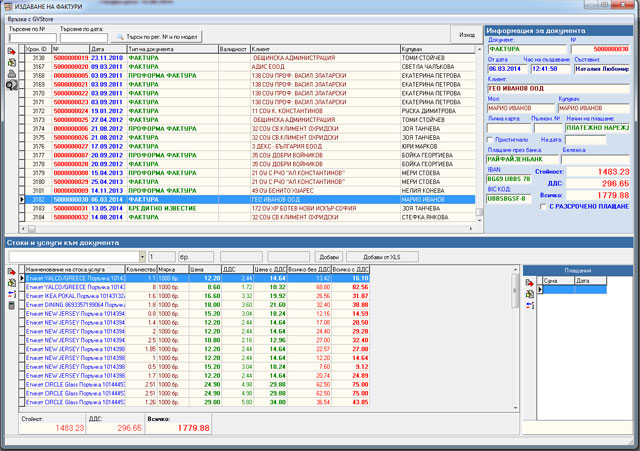Click the edit payment icon in Плащания panel
This screenshot has height=451, width=640.
coord(529,294)
